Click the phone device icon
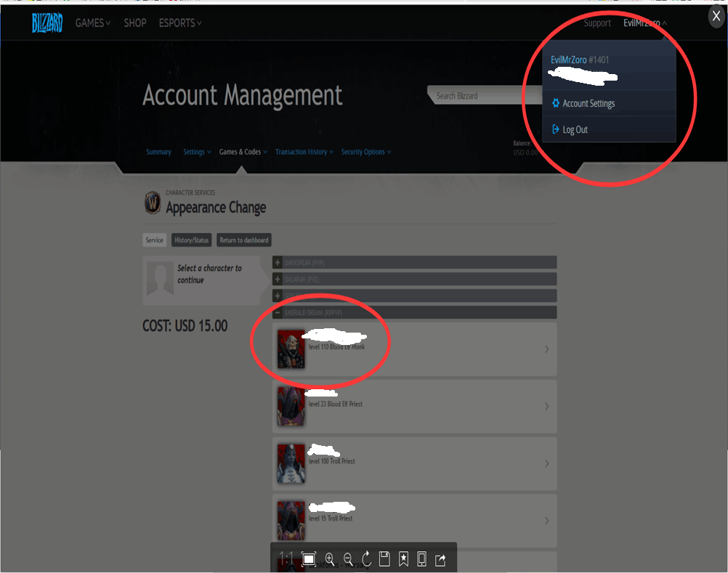This screenshot has height=573, width=728. click(x=421, y=559)
